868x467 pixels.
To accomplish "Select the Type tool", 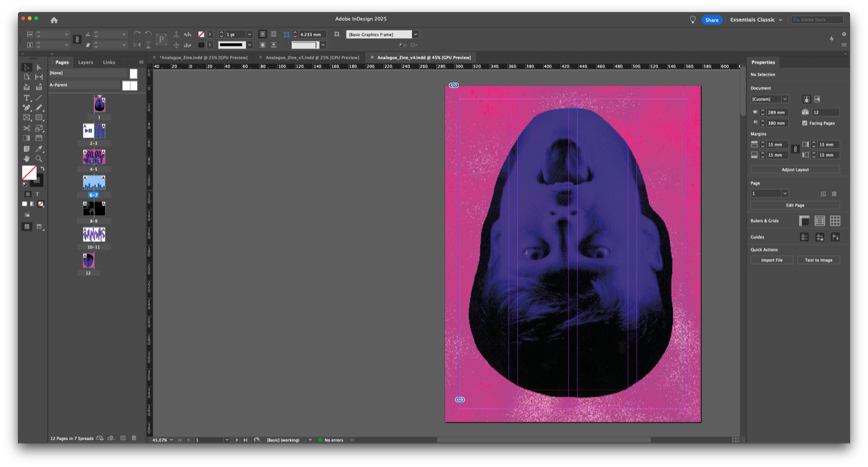I will click(27, 98).
